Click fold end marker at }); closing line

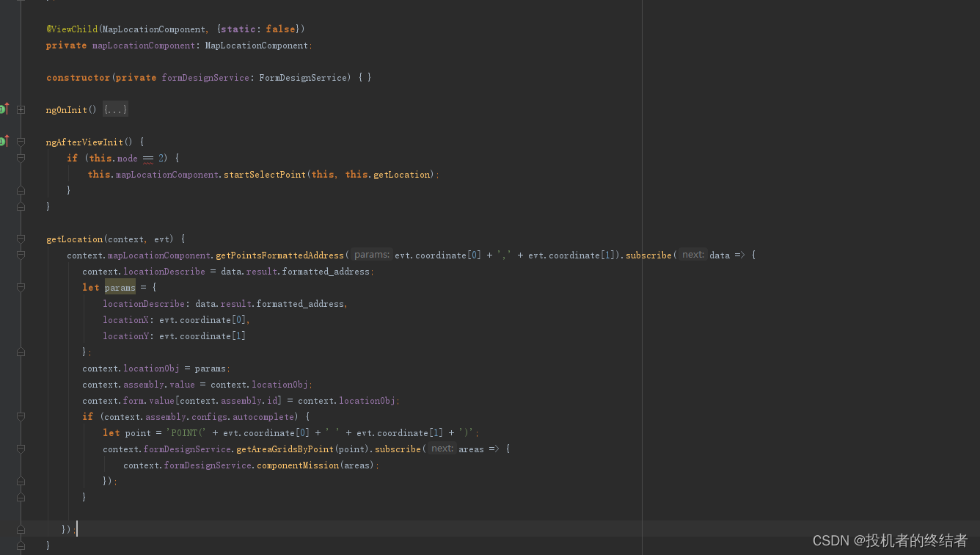21,529
